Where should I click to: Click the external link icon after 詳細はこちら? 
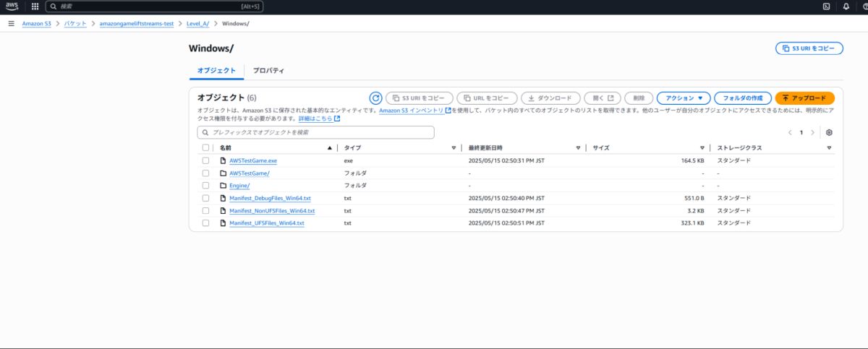pyautogui.click(x=337, y=119)
